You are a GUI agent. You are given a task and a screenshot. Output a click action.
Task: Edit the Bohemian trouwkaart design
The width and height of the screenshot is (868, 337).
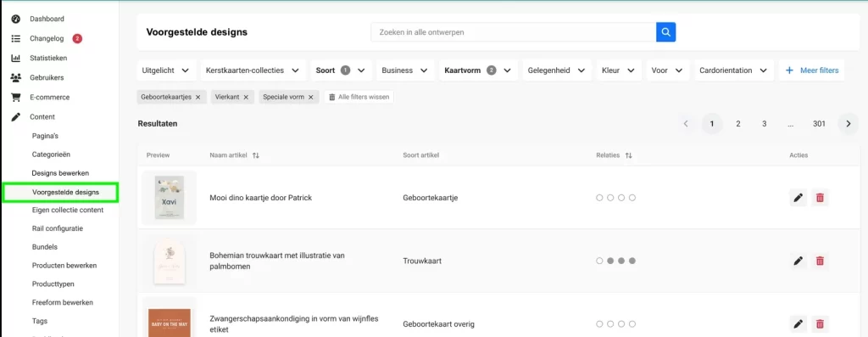tap(798, 261)
